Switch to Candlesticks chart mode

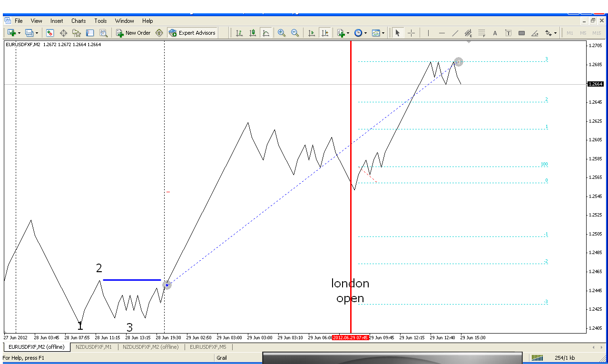click(253, 33)
